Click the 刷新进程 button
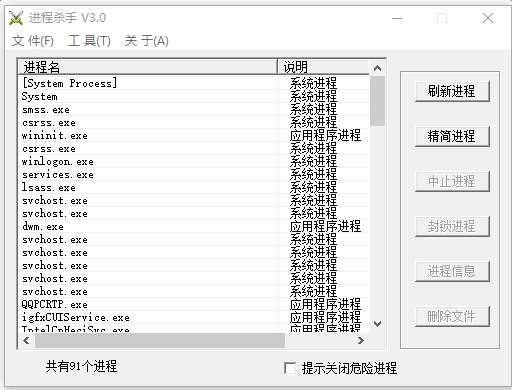This screenshot has height=390, width=512. point(452,91)
